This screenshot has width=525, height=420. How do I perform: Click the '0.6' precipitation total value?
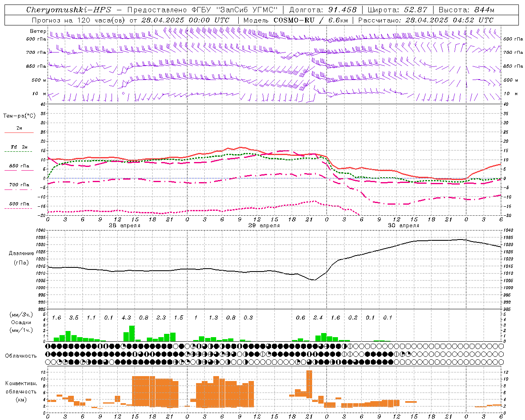[301, 317]
